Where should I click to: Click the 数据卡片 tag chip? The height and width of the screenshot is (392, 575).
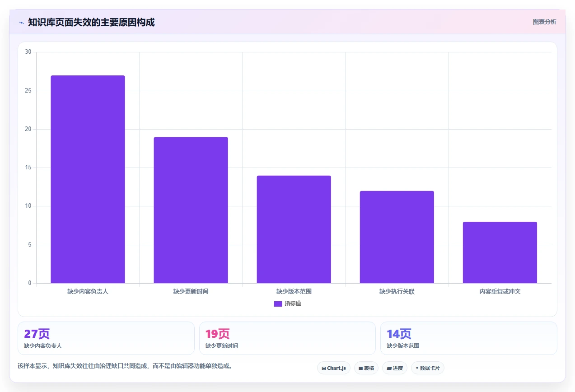click(427, 368)
